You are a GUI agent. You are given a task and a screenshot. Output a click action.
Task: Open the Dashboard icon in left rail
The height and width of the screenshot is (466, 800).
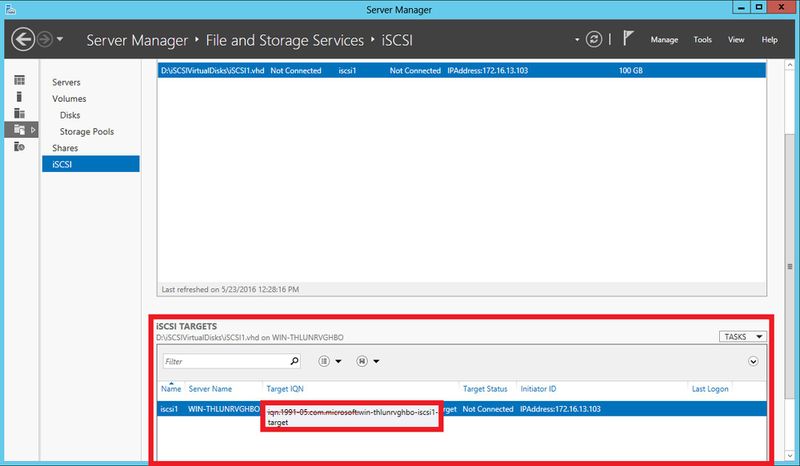(19, 80)
